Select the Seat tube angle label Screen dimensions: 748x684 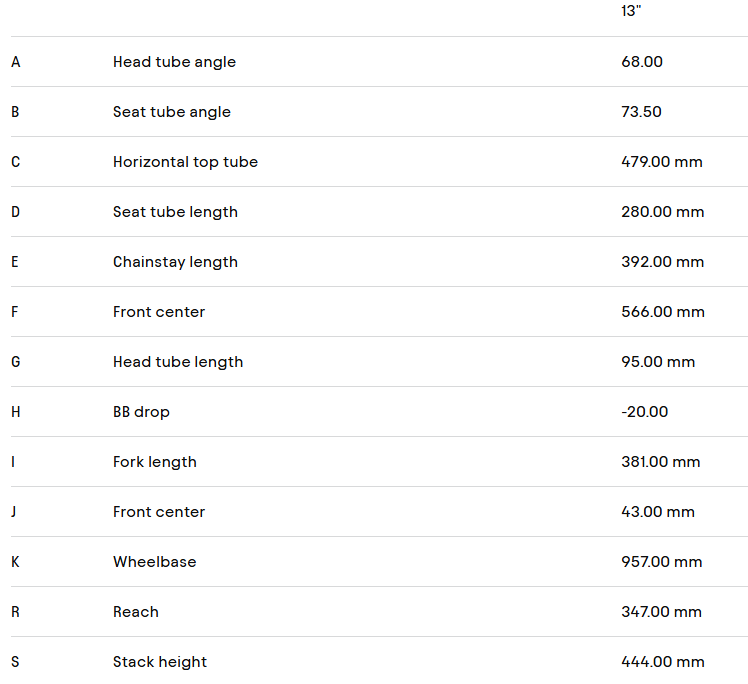(171, 112)
